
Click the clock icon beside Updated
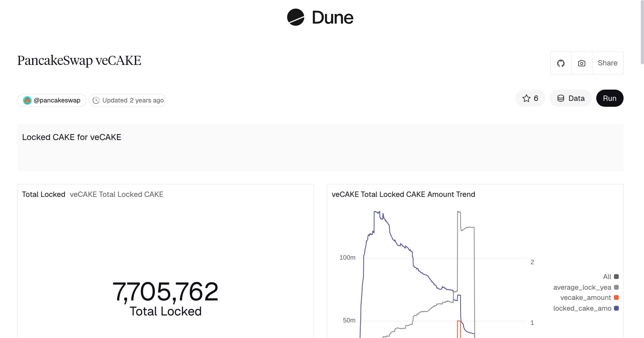pyautogui.click(x=96, y=100)
